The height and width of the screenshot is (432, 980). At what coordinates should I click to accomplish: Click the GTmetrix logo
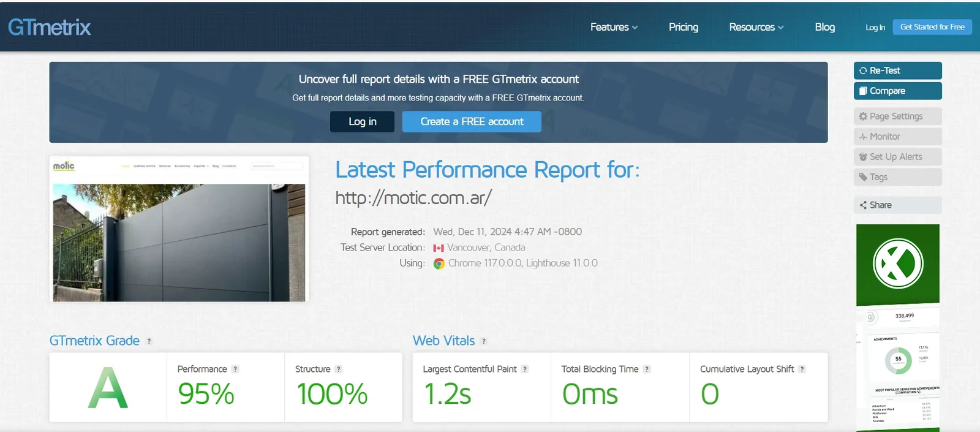point(49,27)
